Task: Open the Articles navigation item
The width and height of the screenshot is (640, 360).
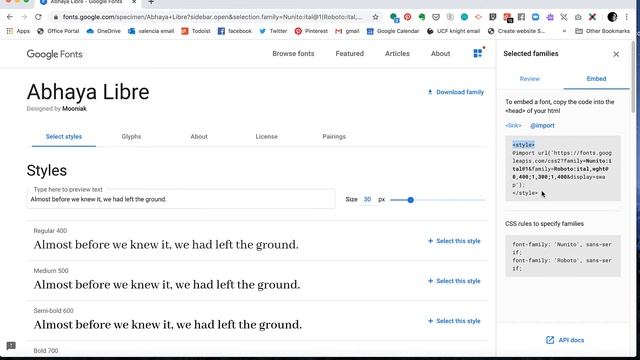Action: tap(397, 53)
